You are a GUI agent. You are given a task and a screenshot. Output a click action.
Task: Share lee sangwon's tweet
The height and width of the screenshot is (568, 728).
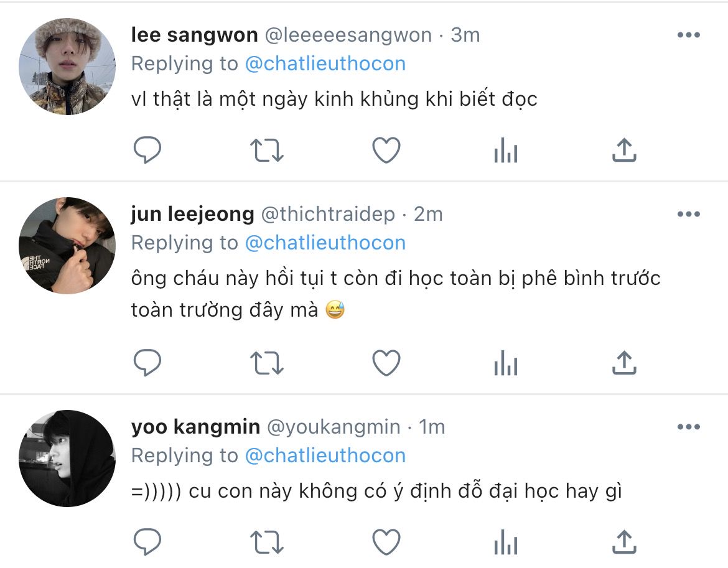coord(624,150)
